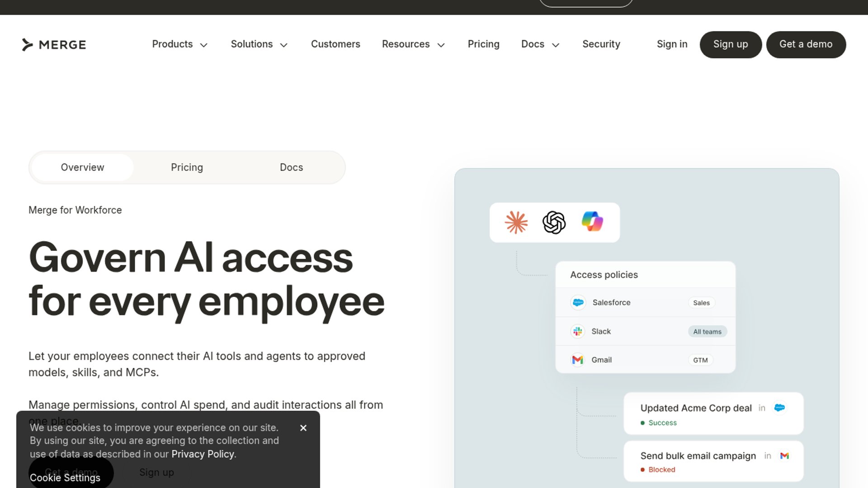The width and height of the screenshot is (868, 488).
Task: Click the Access policies heading
Action: click(604, 275)
